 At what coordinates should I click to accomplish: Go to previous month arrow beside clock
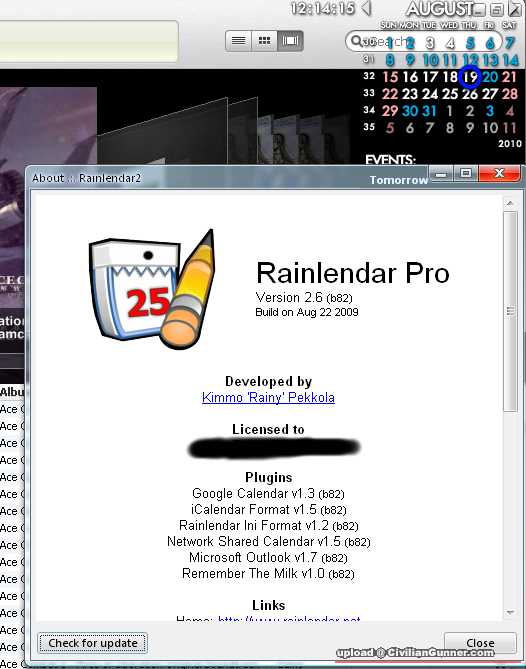366,8
